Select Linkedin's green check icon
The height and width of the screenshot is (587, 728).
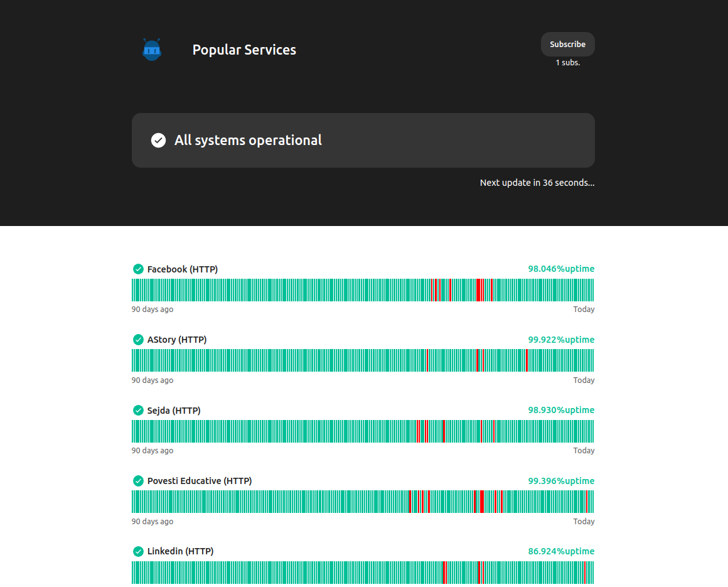coord(138,551)
